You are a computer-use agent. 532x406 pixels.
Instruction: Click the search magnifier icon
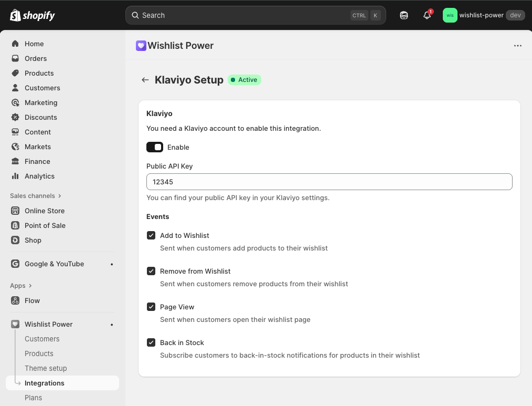click(x=135, y=15)
